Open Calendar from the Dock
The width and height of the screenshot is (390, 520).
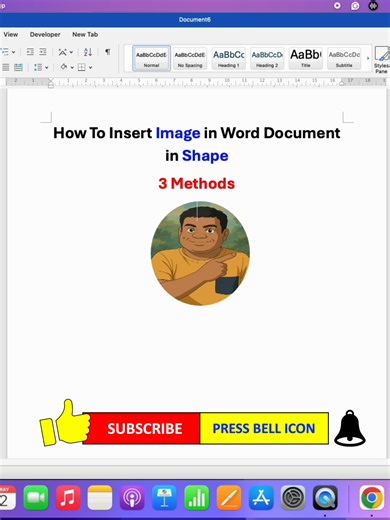pos(7,498)
